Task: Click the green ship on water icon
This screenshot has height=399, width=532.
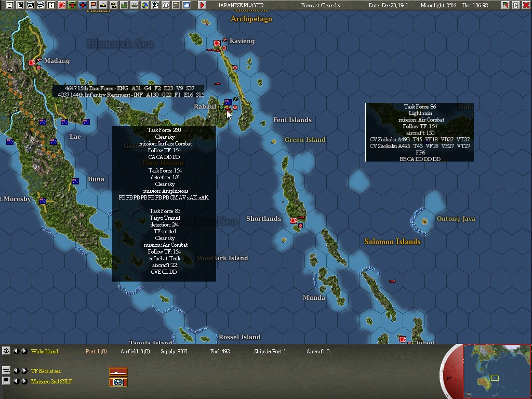Action: [135, 5]
